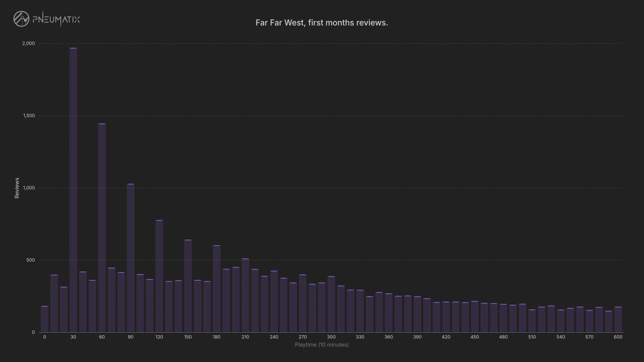Click the 1,500 y-axis tick label

click(29, 116)
